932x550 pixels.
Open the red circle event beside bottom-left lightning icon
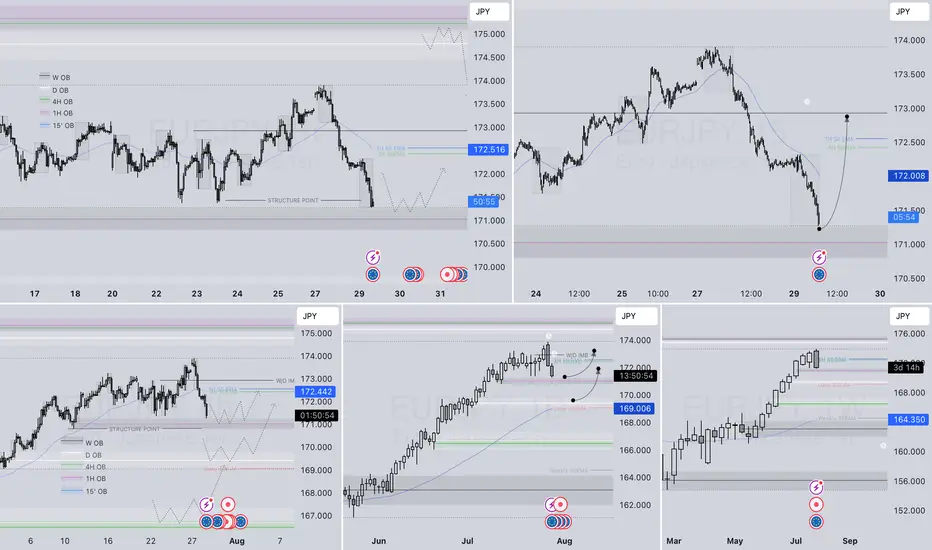coord(228,505)
